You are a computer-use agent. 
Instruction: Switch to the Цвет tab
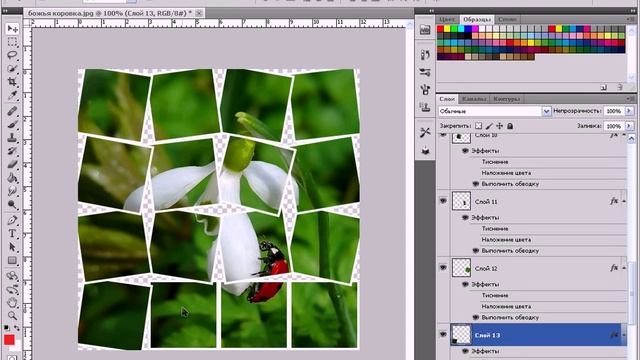click(x=447, y=19)
